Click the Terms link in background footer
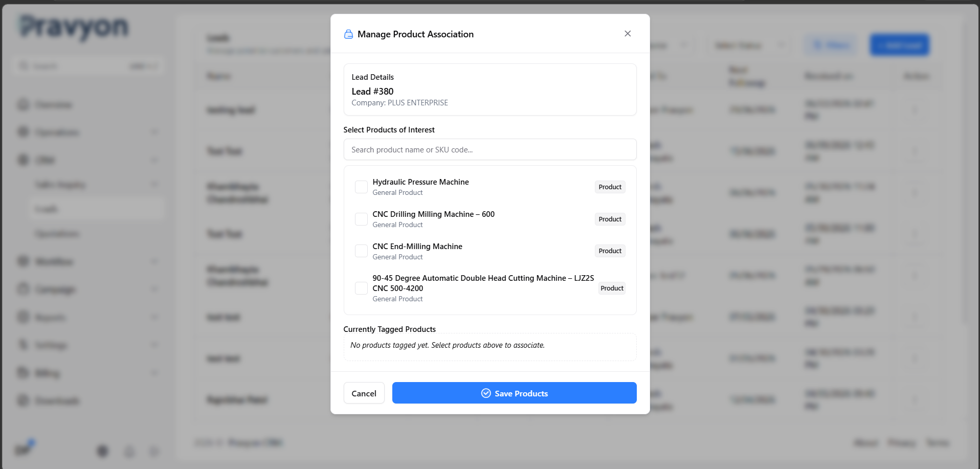Viewport: 980px width, 469px height. [x=938, y=443]
